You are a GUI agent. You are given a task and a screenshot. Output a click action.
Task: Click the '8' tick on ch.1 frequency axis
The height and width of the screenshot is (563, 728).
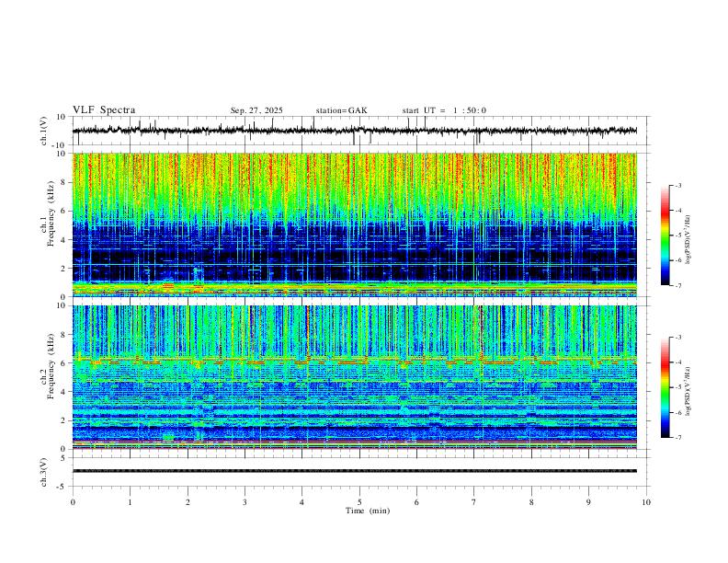pos(63,182)
